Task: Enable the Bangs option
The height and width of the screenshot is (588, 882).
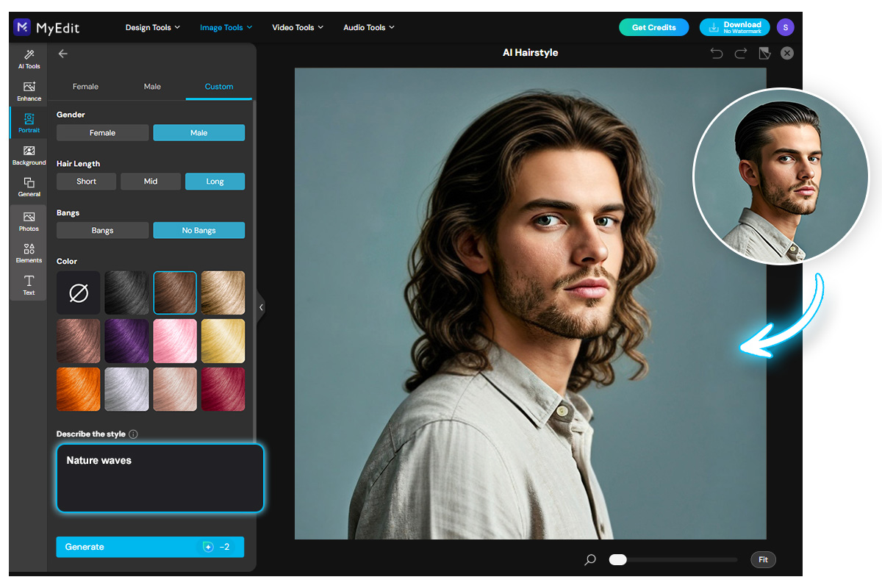Action: click(x=102, y=230)
